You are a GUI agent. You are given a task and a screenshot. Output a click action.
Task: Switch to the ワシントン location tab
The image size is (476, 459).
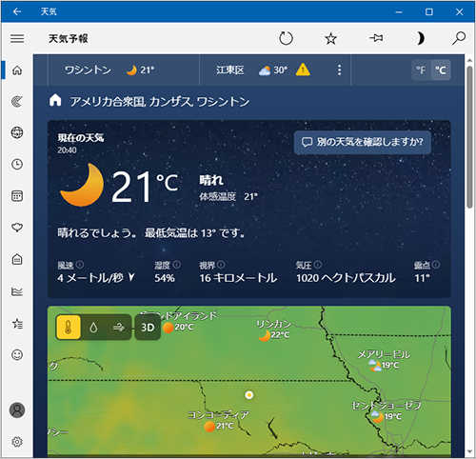tap(124, 70)
